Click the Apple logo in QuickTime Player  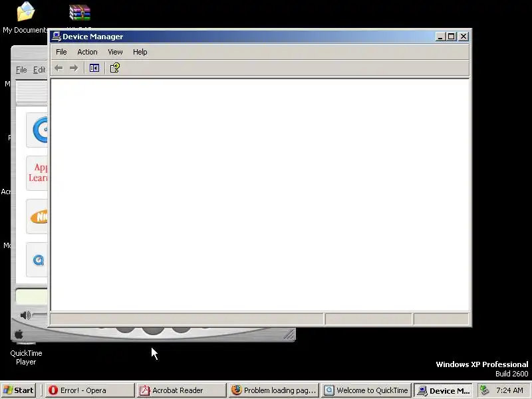coord(19,334)
